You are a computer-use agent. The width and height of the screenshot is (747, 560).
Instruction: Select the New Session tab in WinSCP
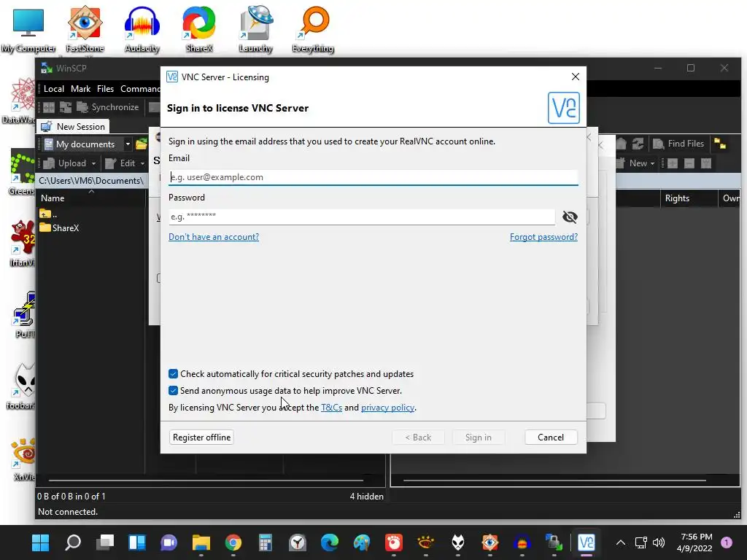(73, 127)
